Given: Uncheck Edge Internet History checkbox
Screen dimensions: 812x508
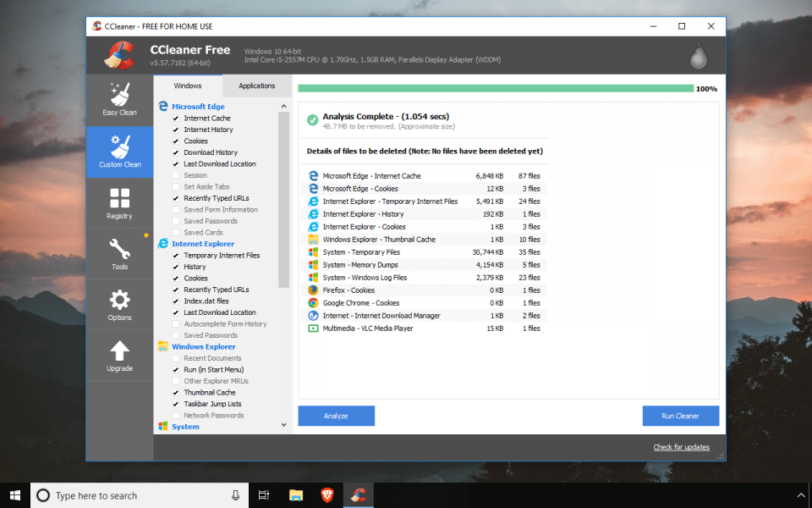Looking at the screenshot, I should 176,130.
